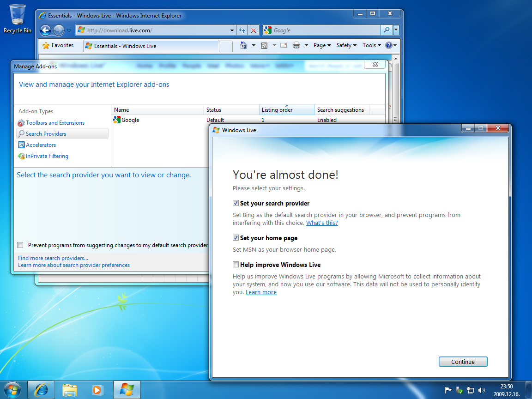This screenshot has width=532, height=399.
Task: Open the Tools menu
Action: (x=371, y=45)
